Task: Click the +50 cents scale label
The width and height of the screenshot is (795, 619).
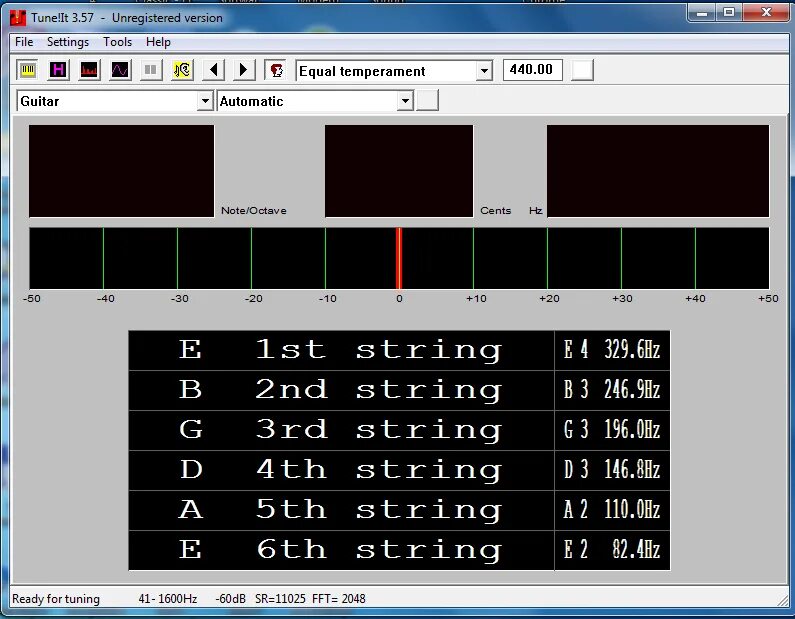Action: click(768, 299)
